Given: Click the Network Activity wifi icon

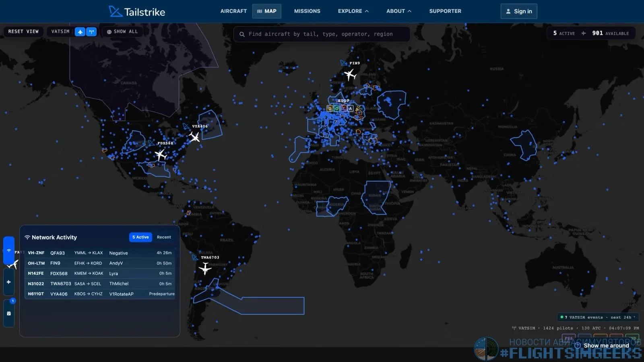Looking at the screenshot, I should pyautogui.click(x=27, y=237).
